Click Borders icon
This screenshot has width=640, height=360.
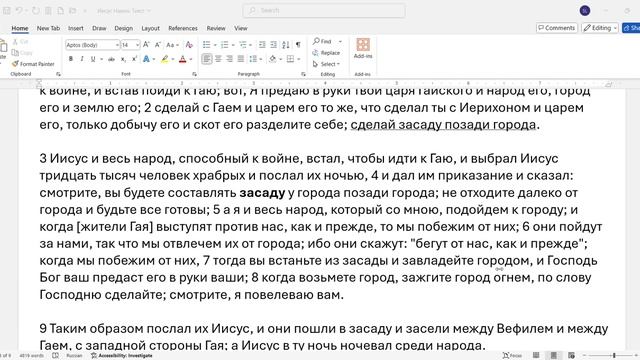pyautogui.click(x=290, y=59)
